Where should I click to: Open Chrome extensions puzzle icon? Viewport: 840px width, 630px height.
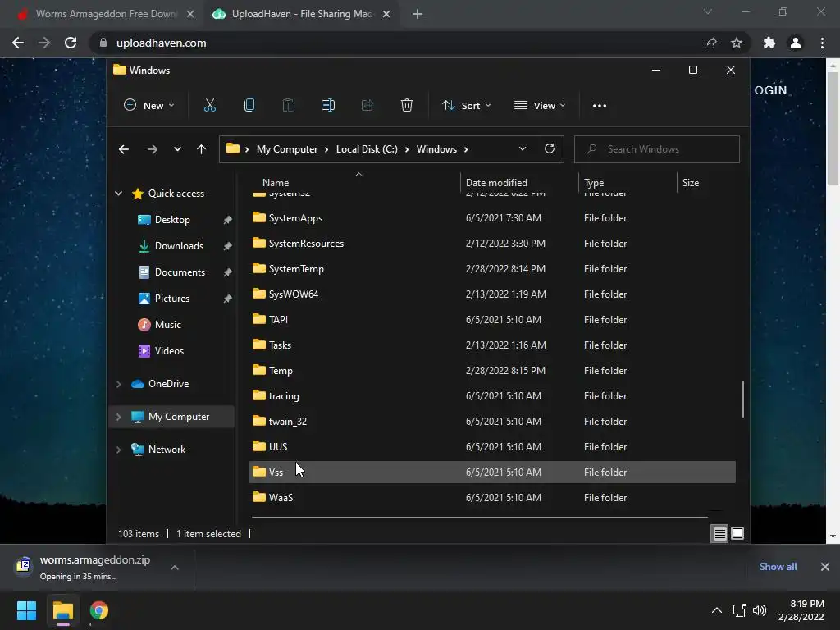tap(769, 43)
